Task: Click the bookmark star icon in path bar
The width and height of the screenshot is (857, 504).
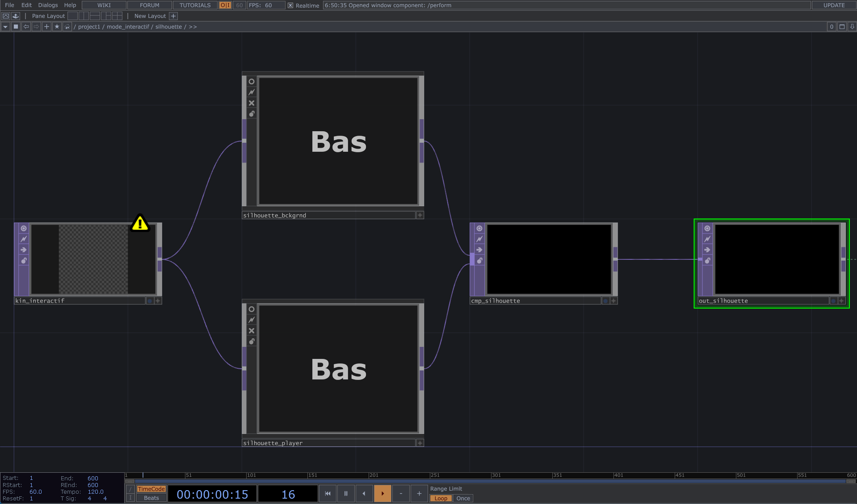Action: pos(57,27)
